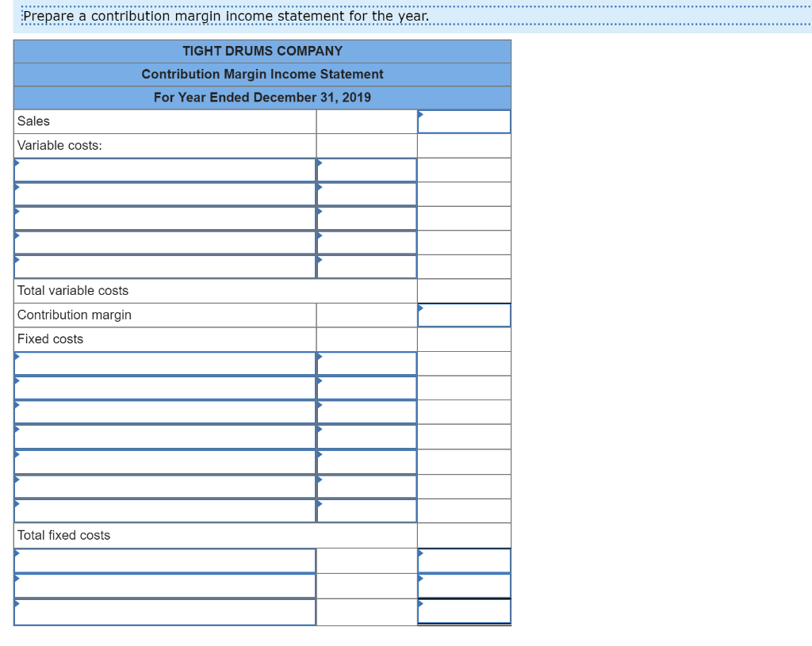This screenshot has height=646, width=812.
Task: Click the empty cell beside Fixed costs
Action: tap(366, 338)
